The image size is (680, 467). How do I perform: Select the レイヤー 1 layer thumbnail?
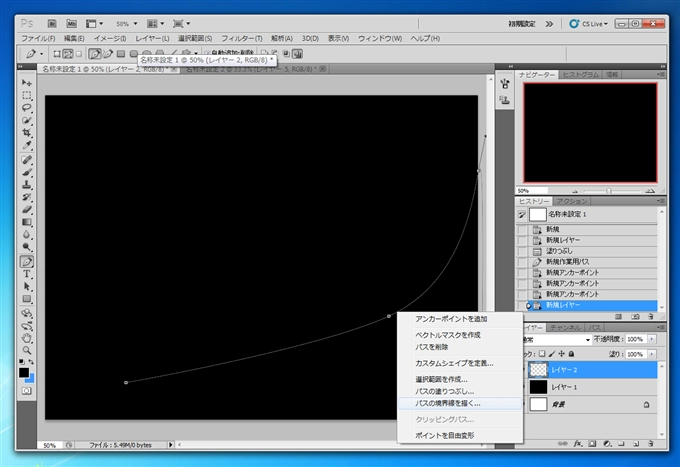[x=538, y=387]
